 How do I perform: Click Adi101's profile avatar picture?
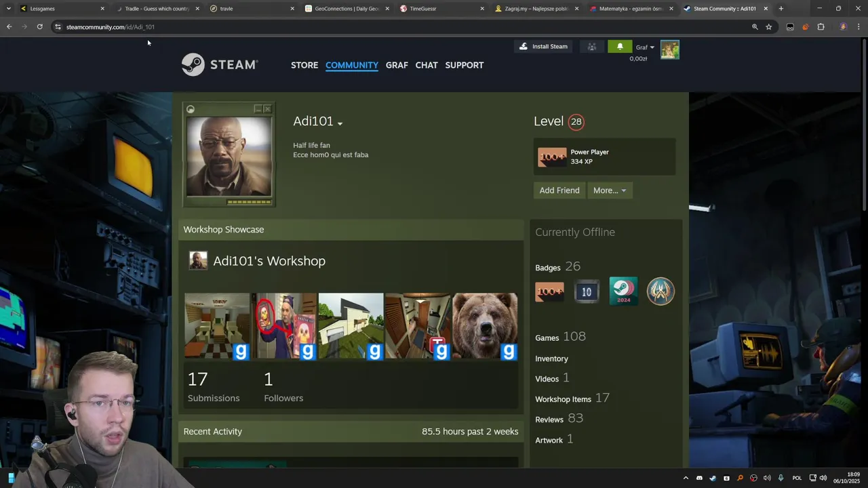(229, 156)
